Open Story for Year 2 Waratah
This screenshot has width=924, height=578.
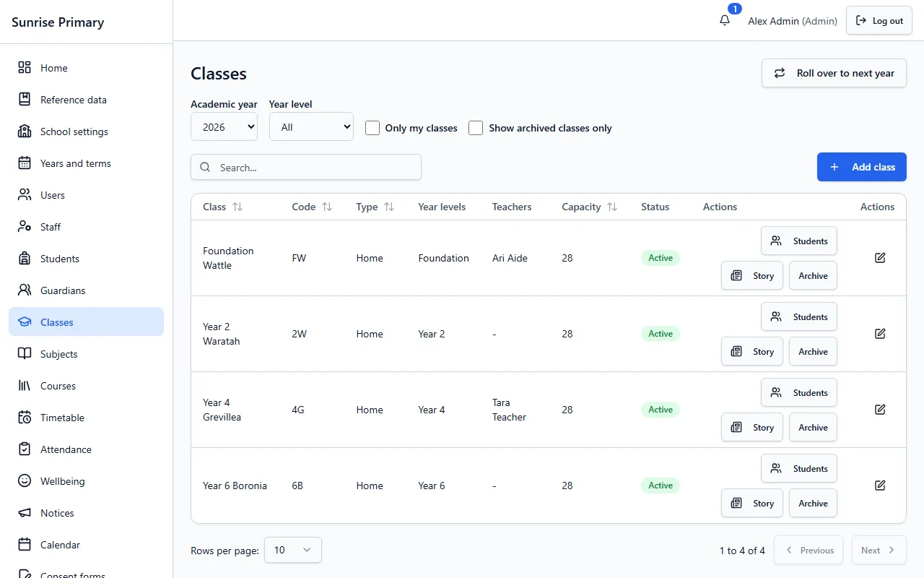point(752,351)
